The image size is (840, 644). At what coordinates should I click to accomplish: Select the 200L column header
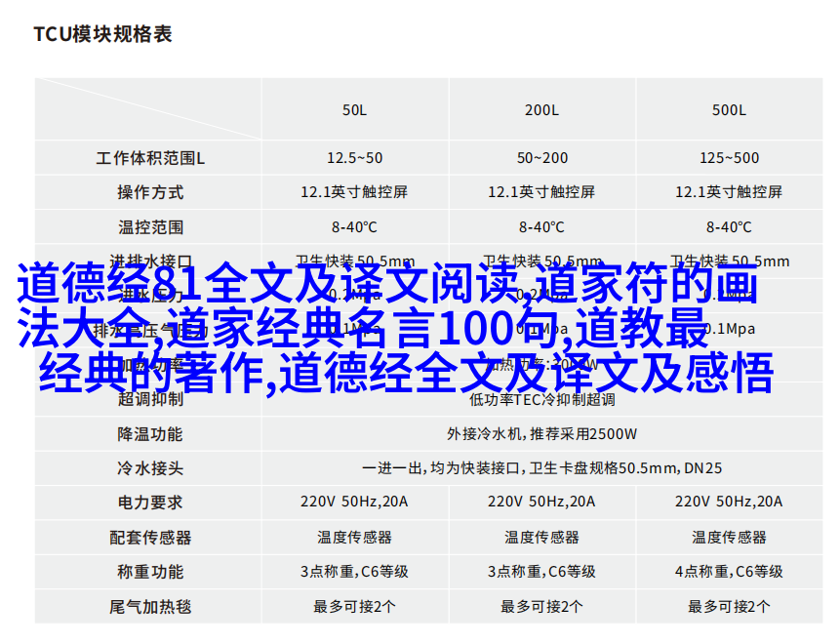coord(541,110)
